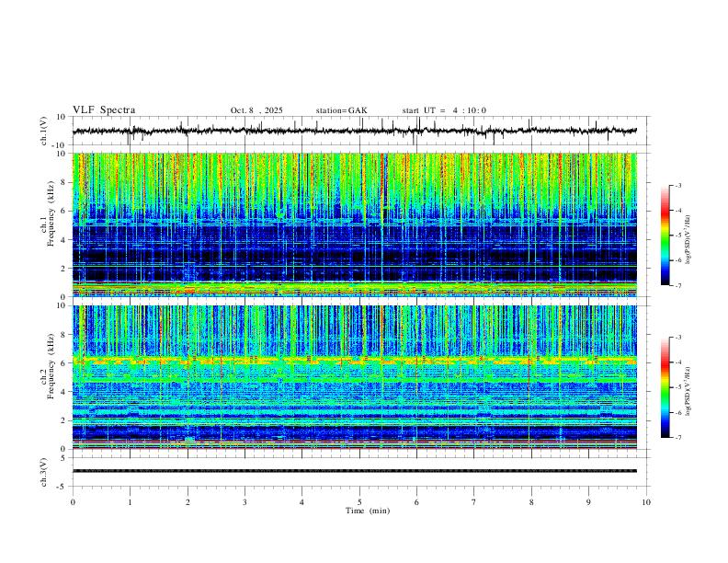Click the ch.1 PSD color scale bar
This screenshot has height=563, width=728.
(665, 236)
